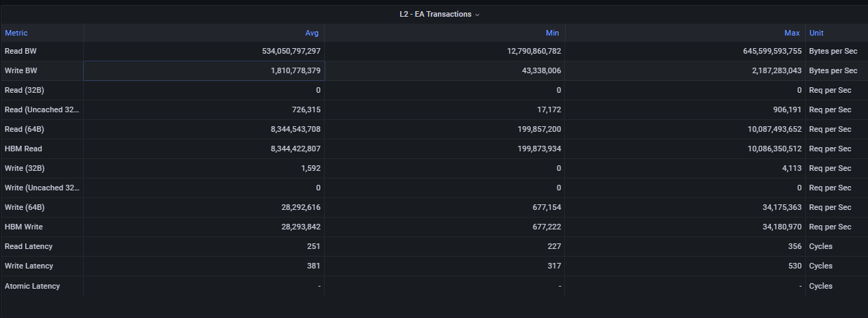Click Write (32B) maximum value 4,113

pyautogui.click(x=793, y=168)
